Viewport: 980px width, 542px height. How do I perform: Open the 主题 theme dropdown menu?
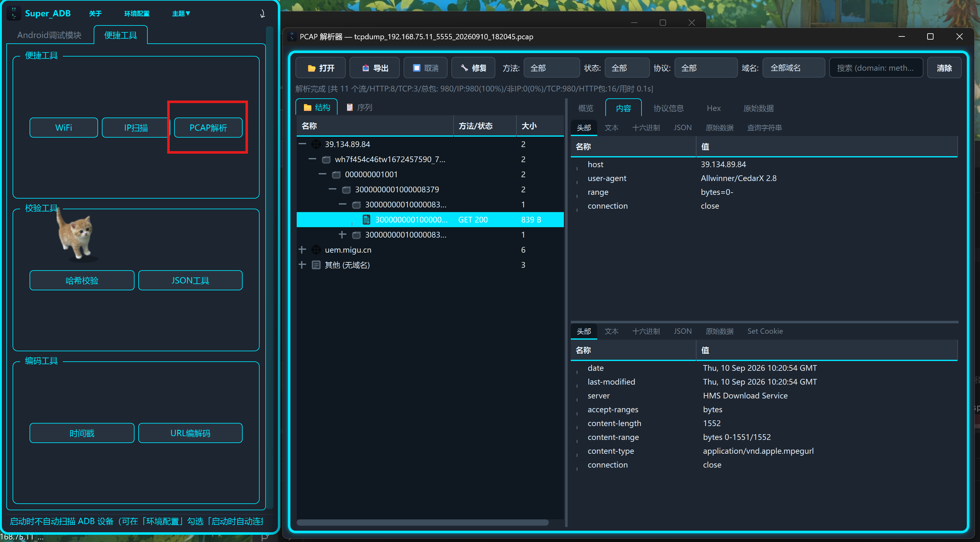[181, 14]
